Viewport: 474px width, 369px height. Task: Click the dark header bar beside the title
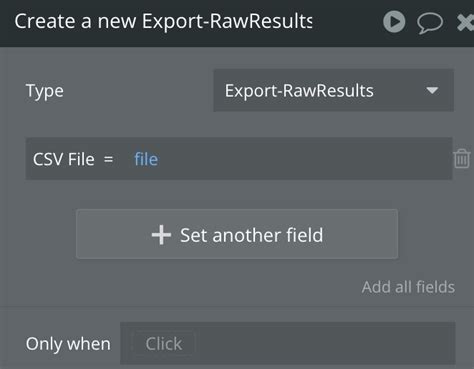click(x=347, y=22)
